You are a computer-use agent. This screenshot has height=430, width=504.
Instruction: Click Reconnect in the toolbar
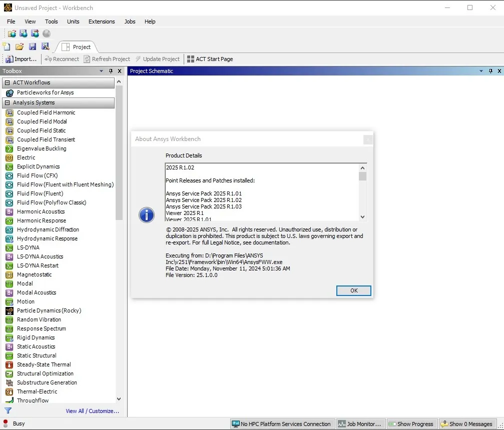click(62, 59)
